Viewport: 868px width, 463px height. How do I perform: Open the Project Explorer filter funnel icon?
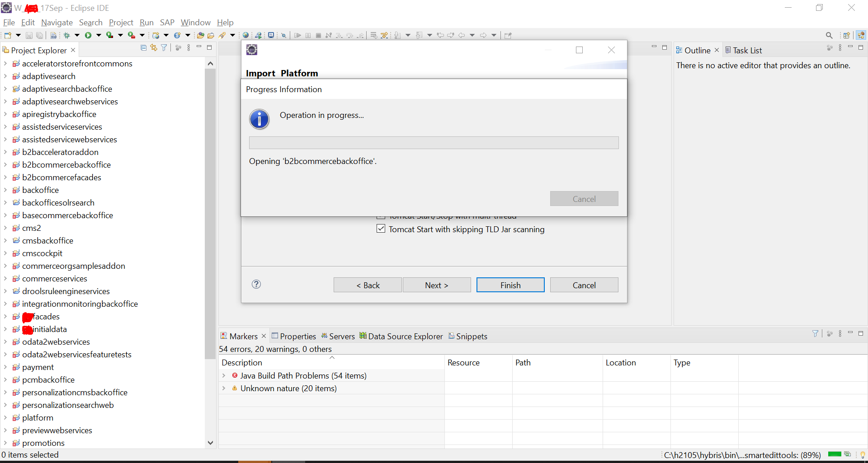pyautogui.click(x=164, y=47)
